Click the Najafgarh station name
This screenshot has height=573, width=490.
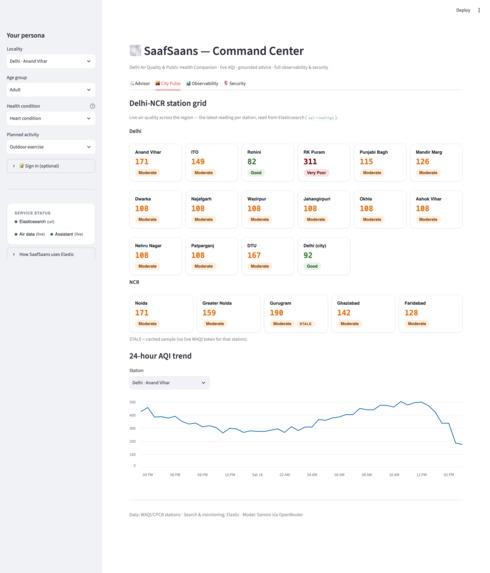click(x=201, y=199)
